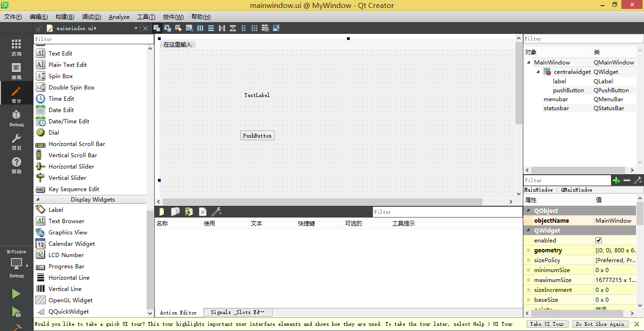Open the Debug mode in sidebar
Screen dimensions: 644x331
point(17,118)
